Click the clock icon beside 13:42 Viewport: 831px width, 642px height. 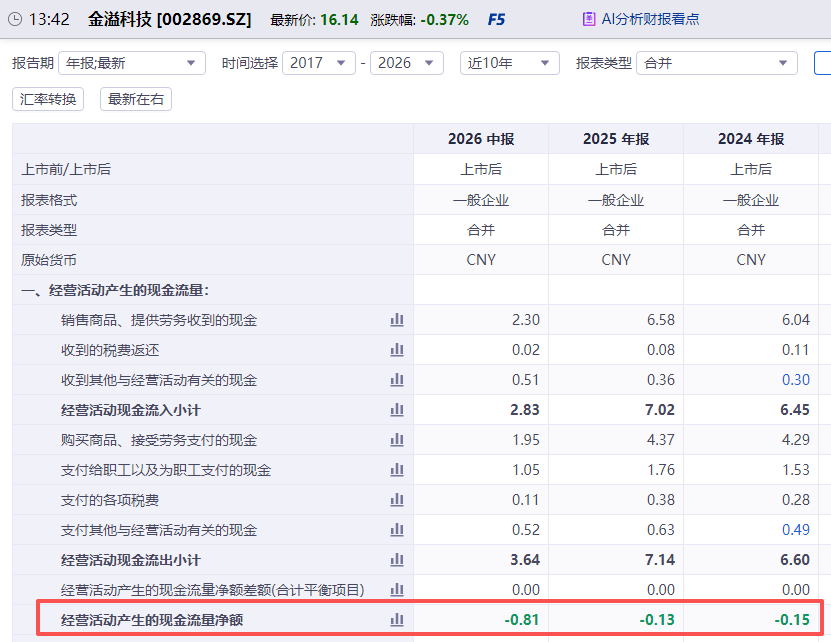point(15,20)
